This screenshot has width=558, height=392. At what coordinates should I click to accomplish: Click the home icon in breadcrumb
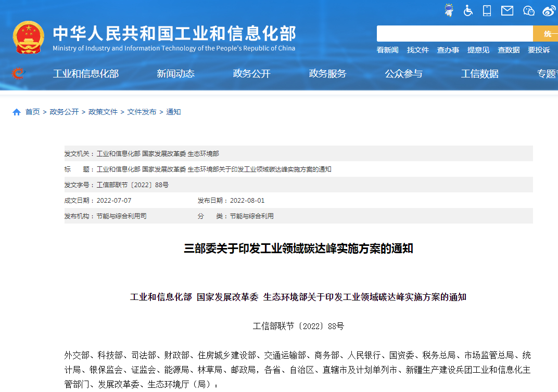(16, 112)
